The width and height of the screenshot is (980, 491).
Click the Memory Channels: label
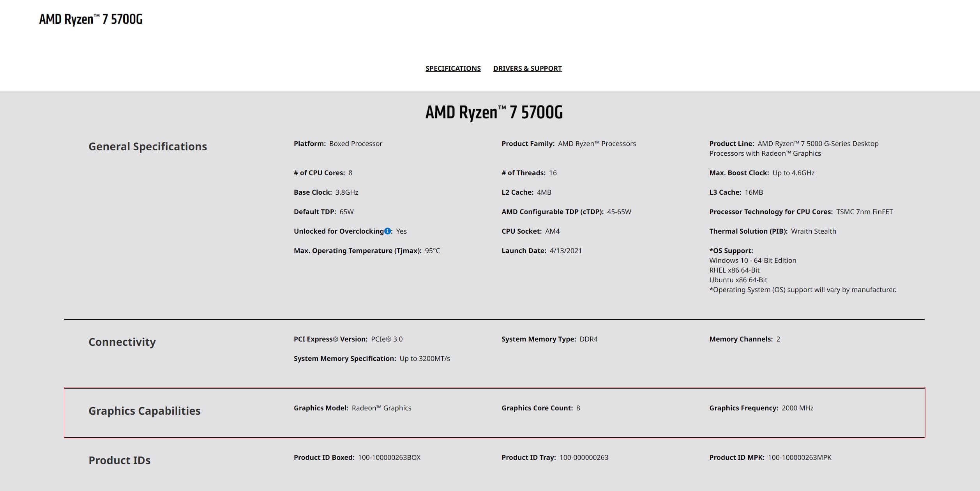coord(741,339)
